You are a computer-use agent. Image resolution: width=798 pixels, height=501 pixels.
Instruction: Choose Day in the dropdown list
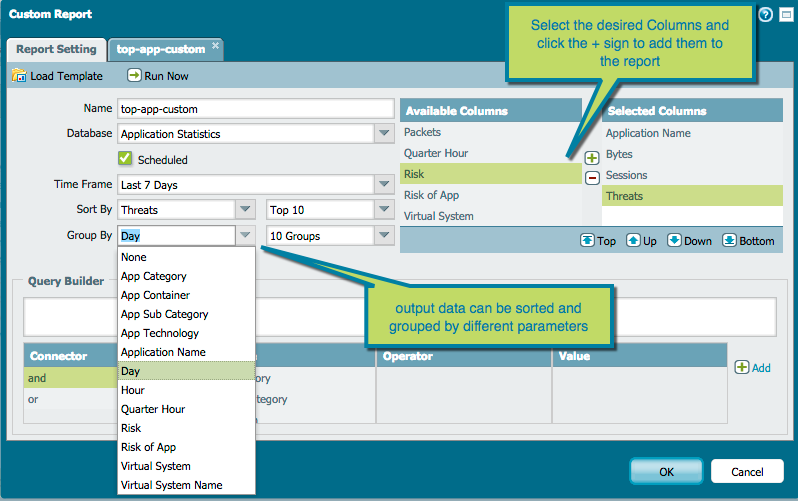coord(186,371)
